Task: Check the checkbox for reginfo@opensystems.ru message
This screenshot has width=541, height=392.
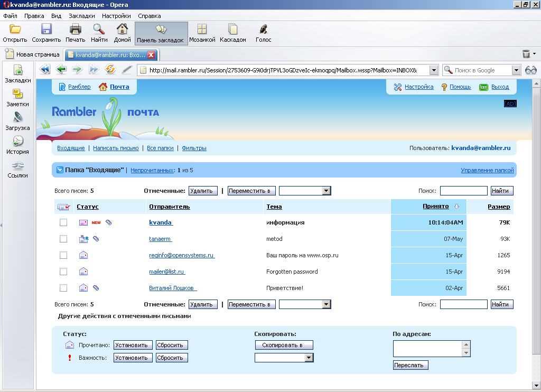Action: (63, 255)
